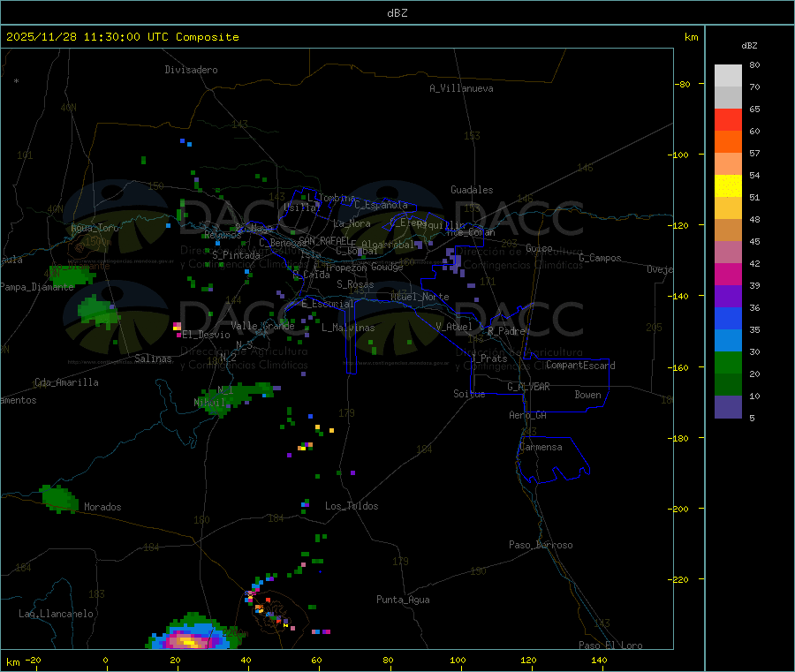Click the Nihuil map label
The height and width of the screenshot is (672, 795).
209,403
